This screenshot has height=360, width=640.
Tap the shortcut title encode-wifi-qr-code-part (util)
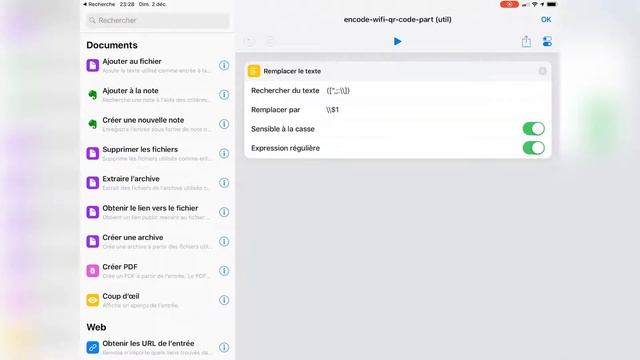[x=397, y=20]
